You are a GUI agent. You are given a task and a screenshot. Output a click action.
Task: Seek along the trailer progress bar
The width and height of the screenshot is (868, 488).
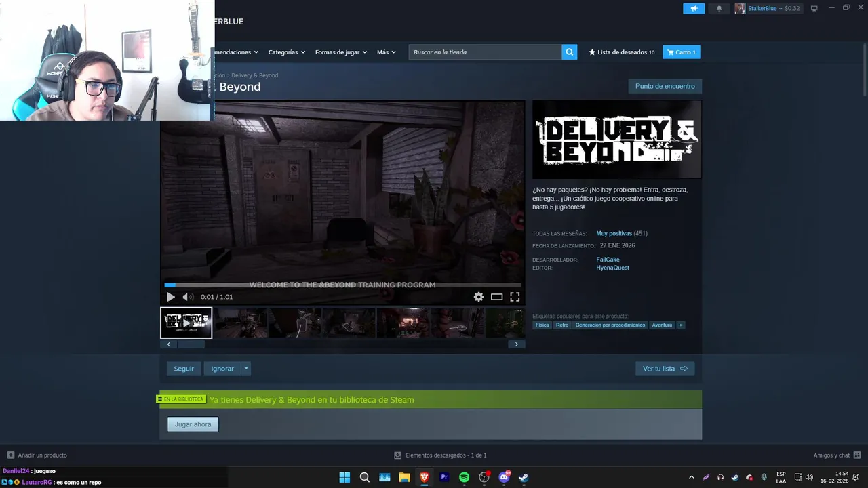coord(342,285)
